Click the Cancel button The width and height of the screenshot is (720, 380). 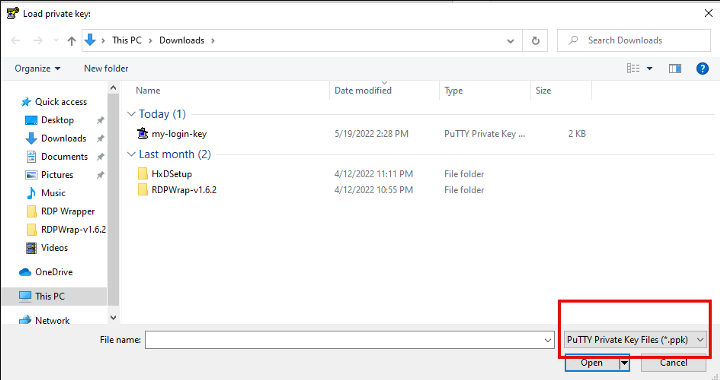click(x=673, y=363)
